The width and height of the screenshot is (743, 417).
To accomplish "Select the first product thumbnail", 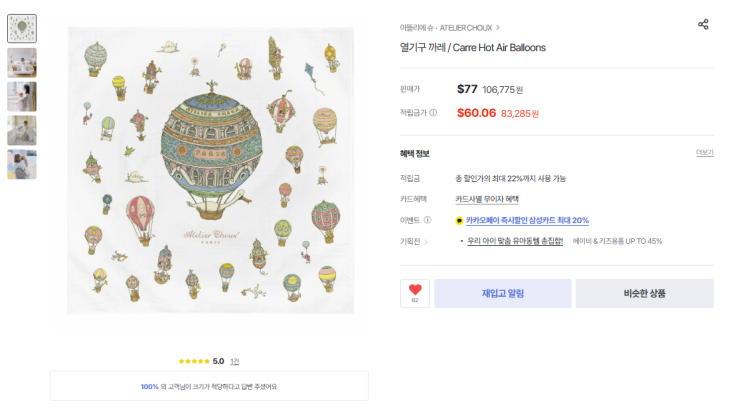I will (x=22, y=29).
